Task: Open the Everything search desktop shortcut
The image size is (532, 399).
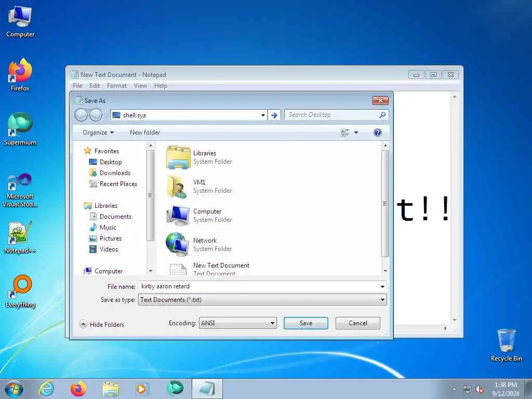Action: (20, 291)
